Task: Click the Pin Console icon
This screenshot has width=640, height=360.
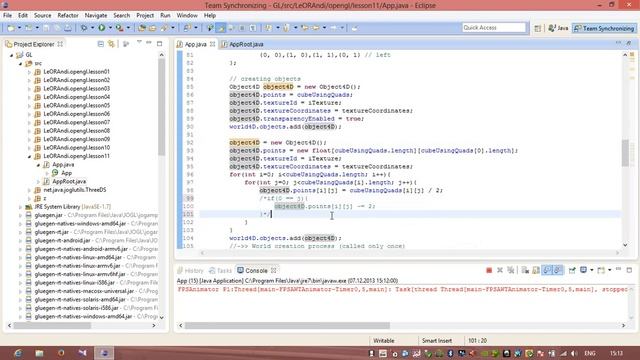Action: pos(572,270)
